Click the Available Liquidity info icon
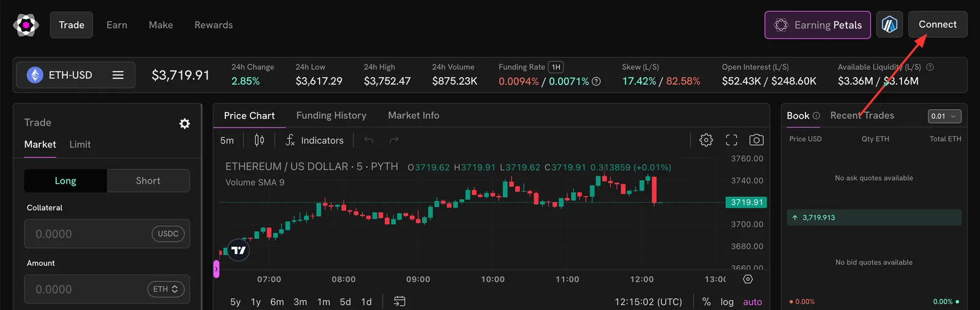This screenshot has width=980, height=310. [x=930, y=67]
